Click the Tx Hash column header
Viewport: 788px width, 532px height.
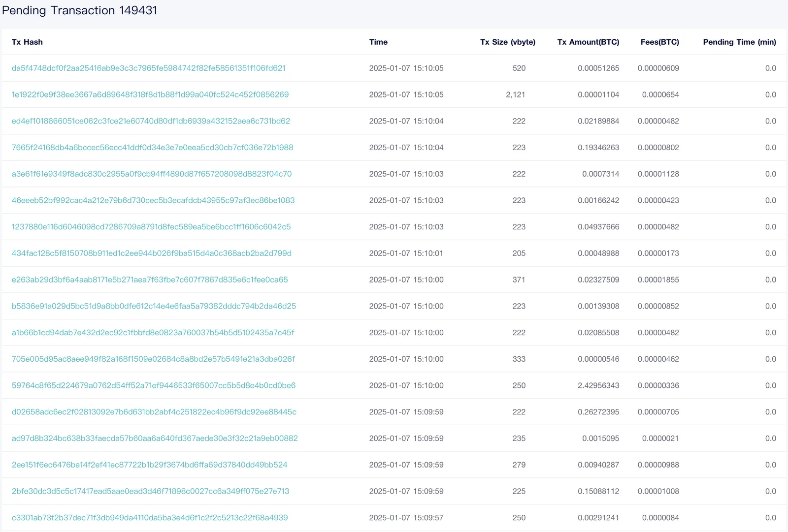(x=27, y=42)
